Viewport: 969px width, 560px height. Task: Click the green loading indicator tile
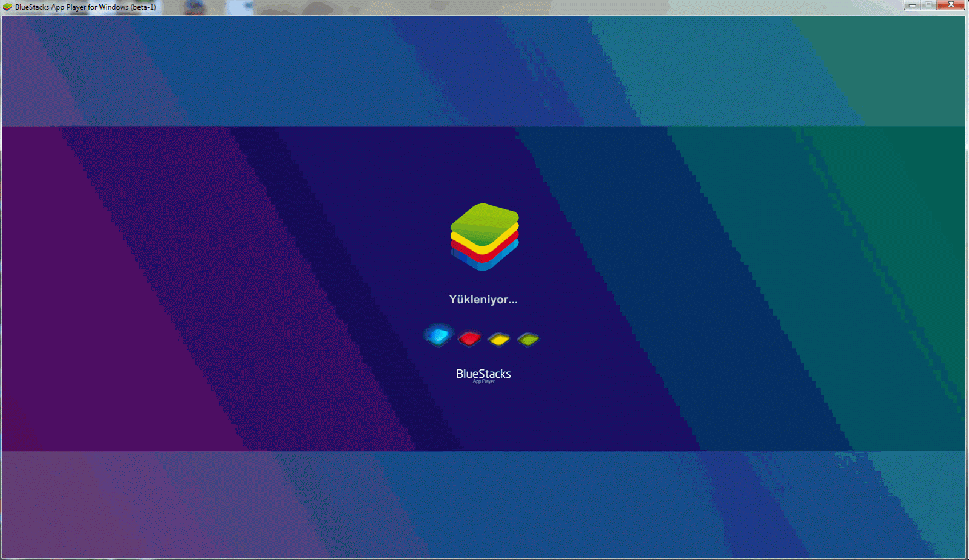point(528,339)
